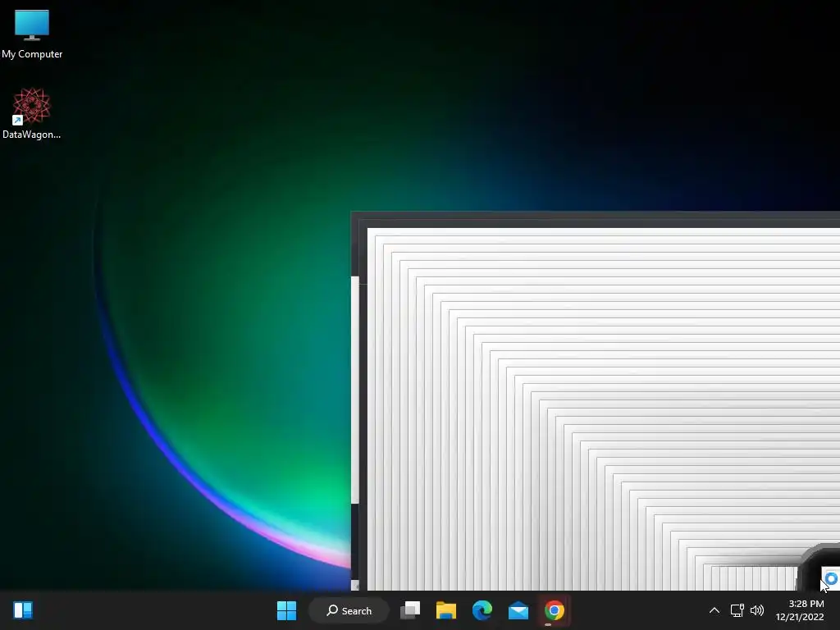The height and width of the screenshot is (630, 840).
Task: Open the clock showing 3:28 PM 12/21/2022
Action: pyautogui.click(x=800, y=610)
